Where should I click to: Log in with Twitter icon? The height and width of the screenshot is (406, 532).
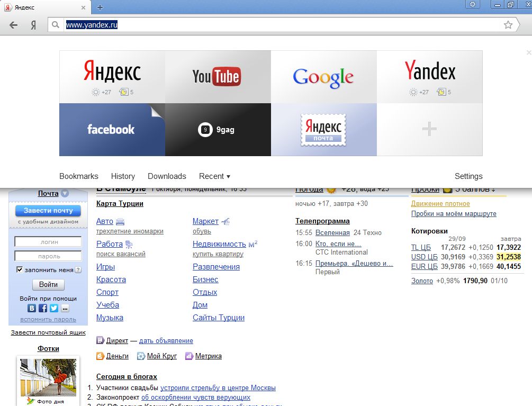(54, 308)
